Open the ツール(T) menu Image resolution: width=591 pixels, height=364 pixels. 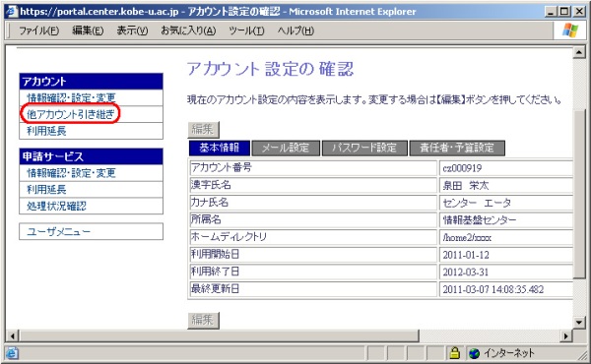point(246,30)
